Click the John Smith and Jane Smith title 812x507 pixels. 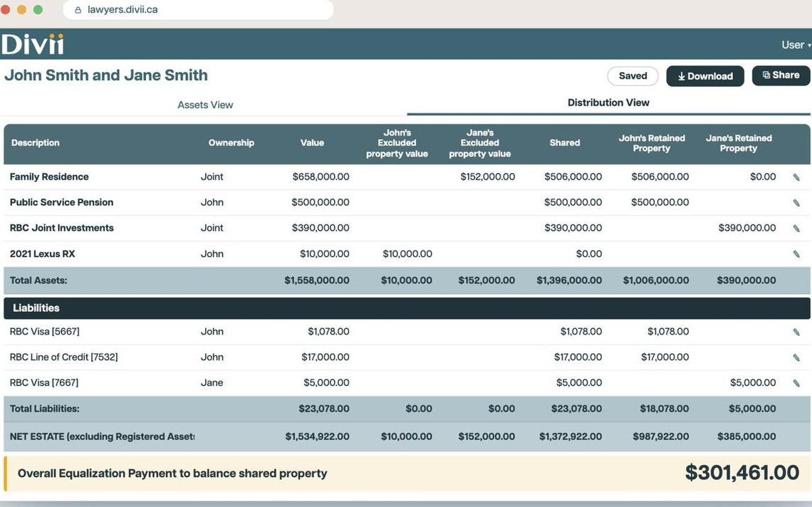106,75
